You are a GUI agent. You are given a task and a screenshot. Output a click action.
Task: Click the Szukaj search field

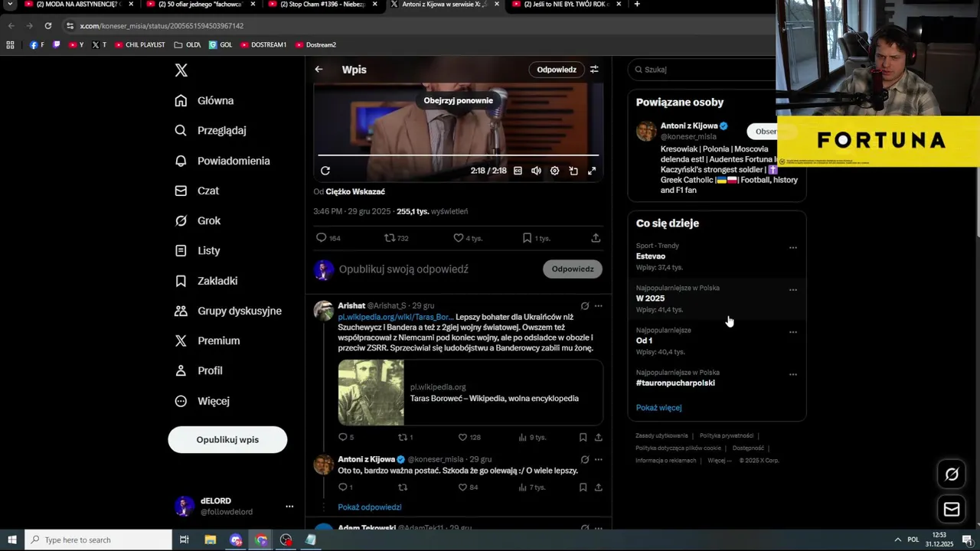(x=704, y=70)
